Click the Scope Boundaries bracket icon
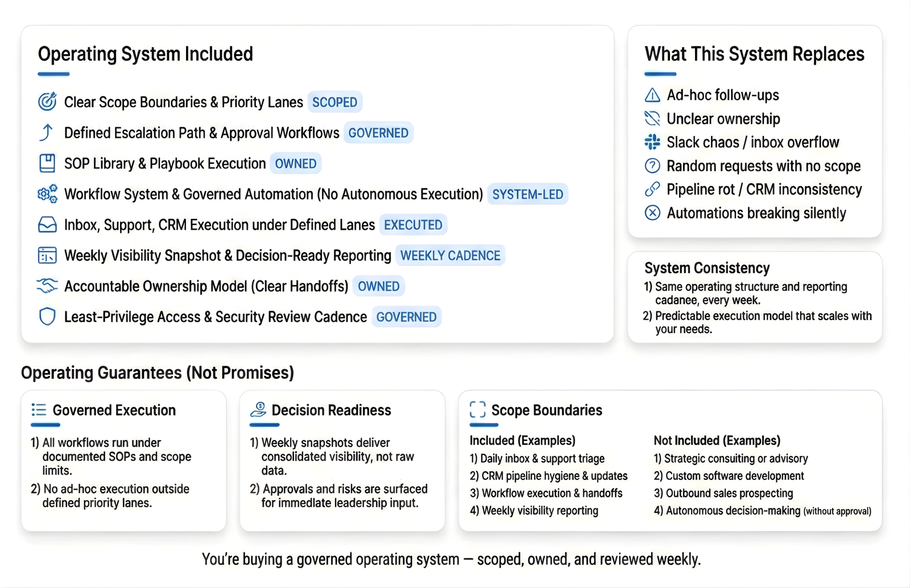 pyautogui.click(x=478, y=409)
